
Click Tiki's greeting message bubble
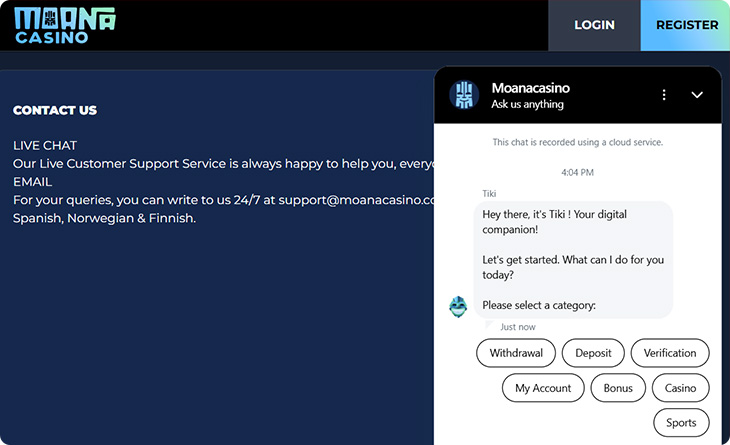tap(573, 260)
